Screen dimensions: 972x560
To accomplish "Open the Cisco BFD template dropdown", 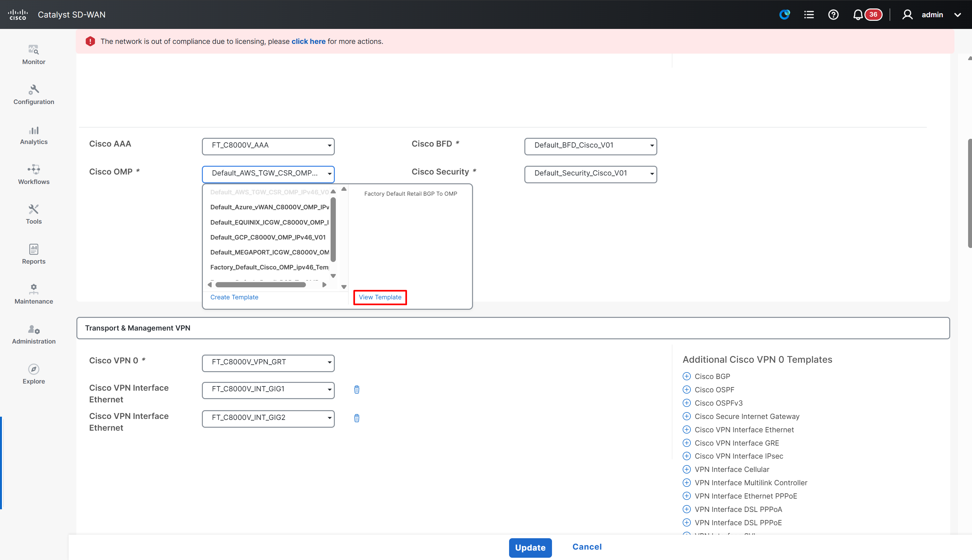I will click(x=590, y=146).
